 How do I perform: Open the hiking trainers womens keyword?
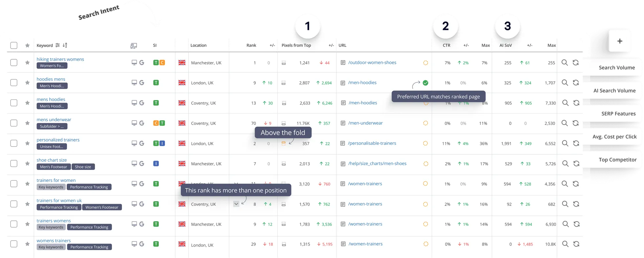point(60,59)
